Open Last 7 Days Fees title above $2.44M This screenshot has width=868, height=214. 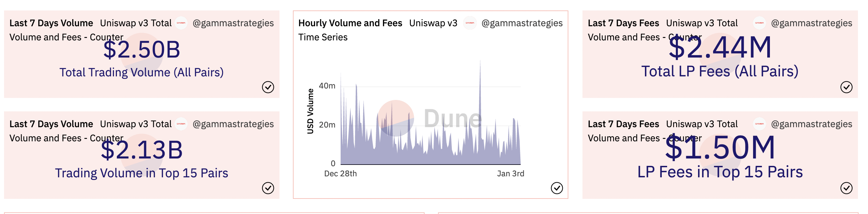pyautogui.click(x=623, y=23)
